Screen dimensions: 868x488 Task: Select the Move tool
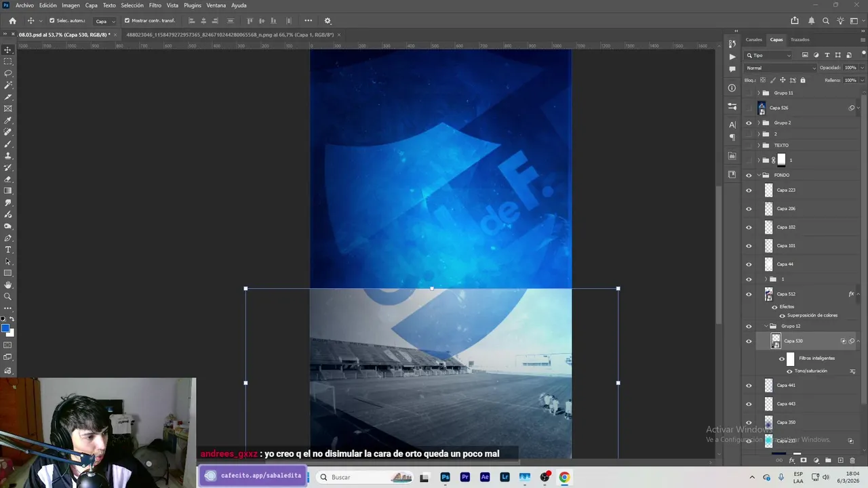(8, 50)
